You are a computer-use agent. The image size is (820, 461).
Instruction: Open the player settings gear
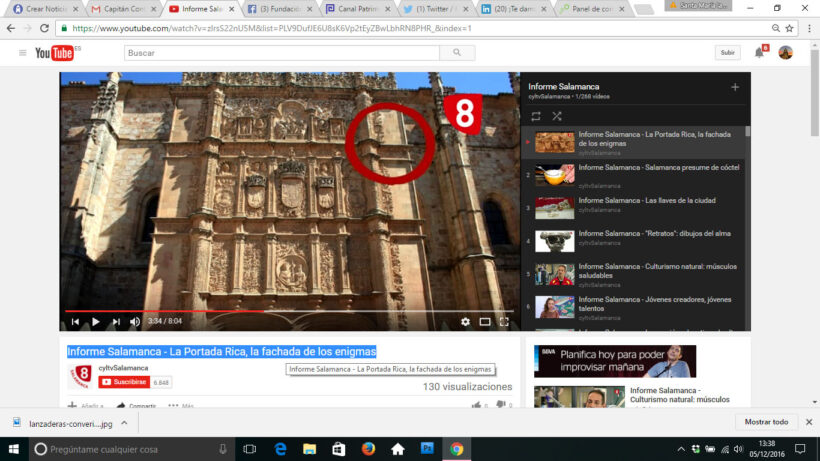465,322
